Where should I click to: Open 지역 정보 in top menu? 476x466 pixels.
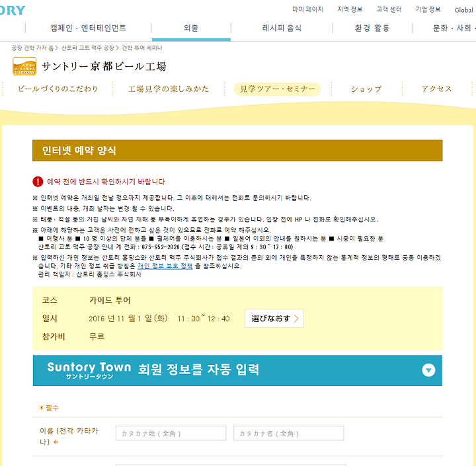[350, 9]
